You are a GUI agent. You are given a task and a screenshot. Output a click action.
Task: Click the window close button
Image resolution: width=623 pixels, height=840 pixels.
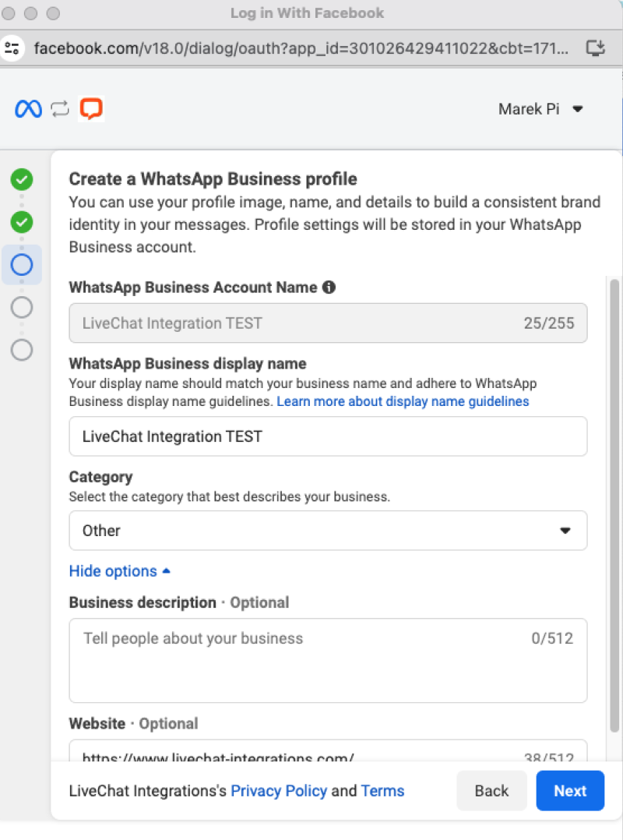click(9, 13)
